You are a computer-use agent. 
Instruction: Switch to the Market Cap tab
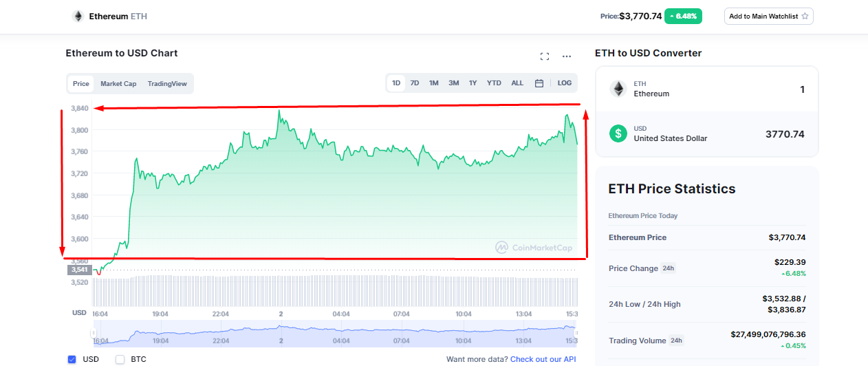[x=118, y=84]
